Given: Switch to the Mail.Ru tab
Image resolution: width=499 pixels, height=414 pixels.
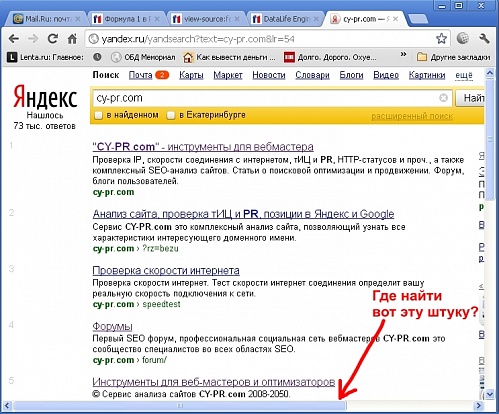Looking at the screenshot, I should point(46,19).
